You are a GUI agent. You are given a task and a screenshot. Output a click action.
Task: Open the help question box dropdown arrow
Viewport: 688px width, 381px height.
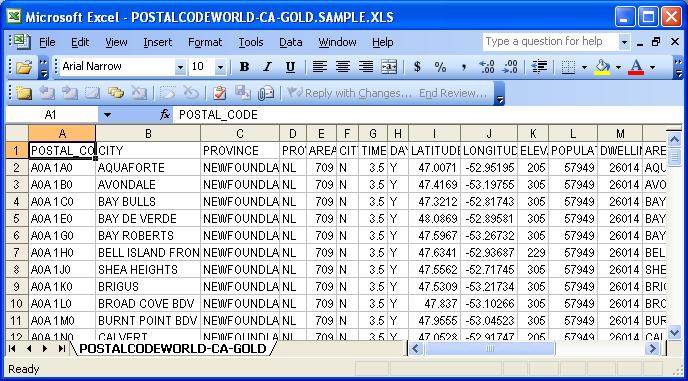(624, 42)
